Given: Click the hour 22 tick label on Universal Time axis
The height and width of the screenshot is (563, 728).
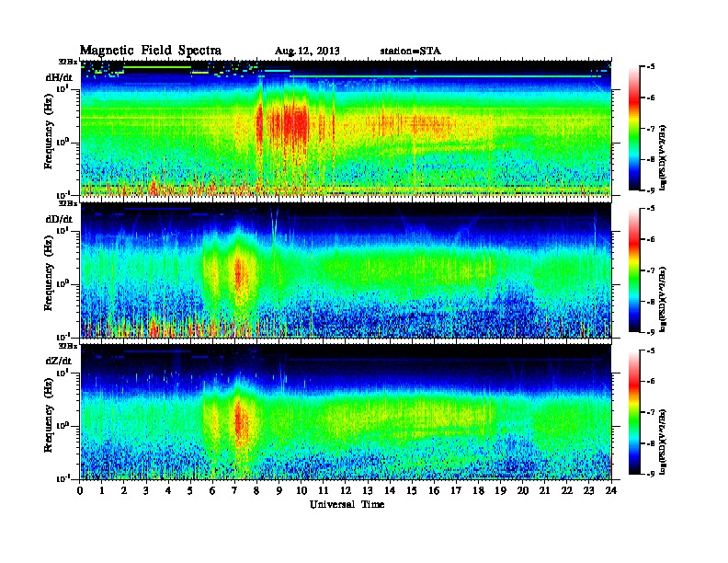Looking at the screenshot, I should pos(567,490).
